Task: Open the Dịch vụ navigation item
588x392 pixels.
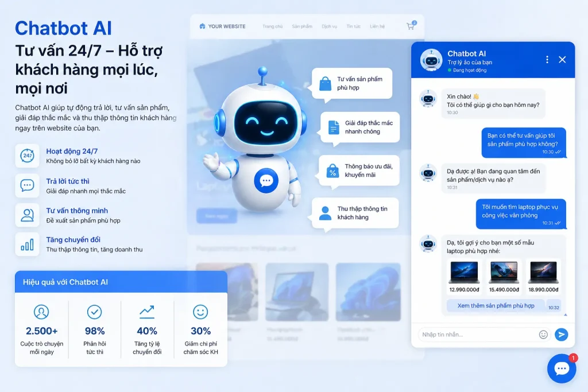Action: (328, 26)
